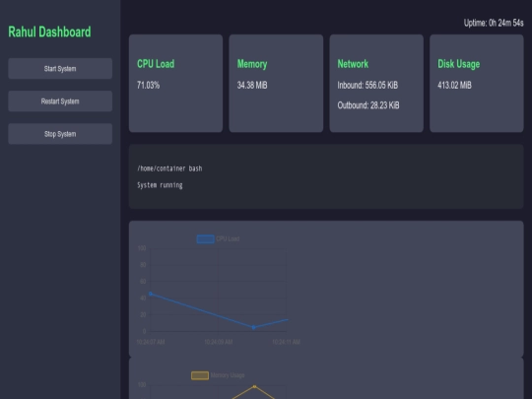
Task: Toggle the CPU Load legend swatch
Action: coord(205,238)
